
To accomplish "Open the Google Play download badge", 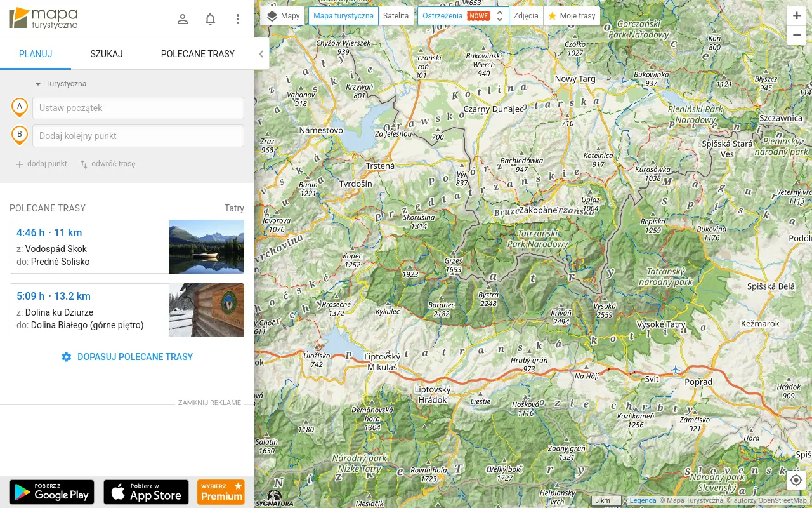I will pyautogui.click(x=51, y=492).
